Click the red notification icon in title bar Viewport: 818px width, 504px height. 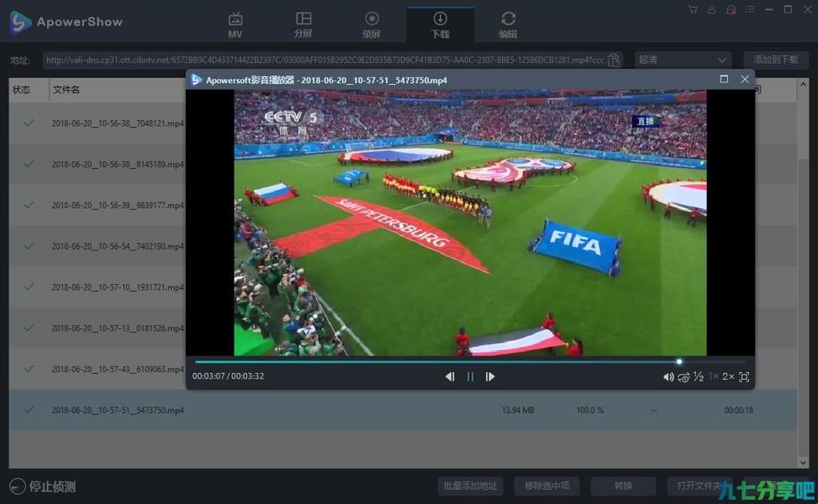tap(731, 9)
